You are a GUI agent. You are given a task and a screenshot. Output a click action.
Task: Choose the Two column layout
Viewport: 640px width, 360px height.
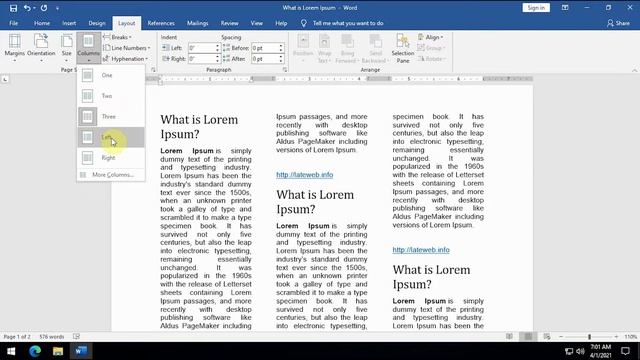point(111,96)
